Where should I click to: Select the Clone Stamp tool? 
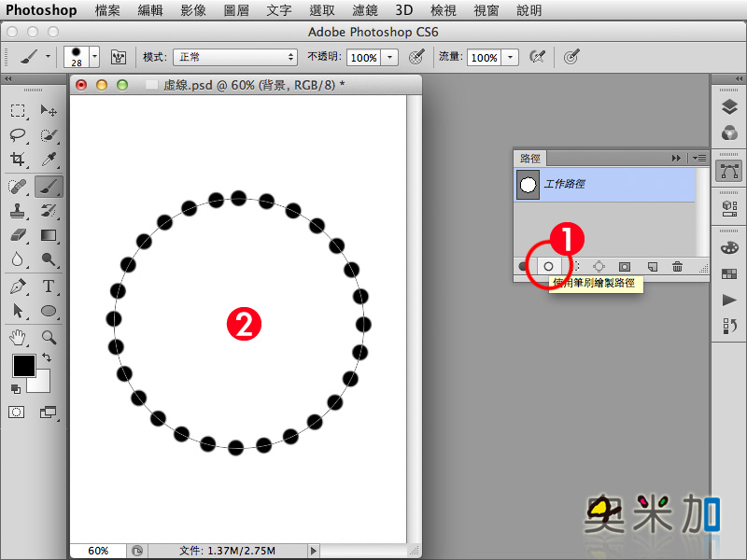18,210
